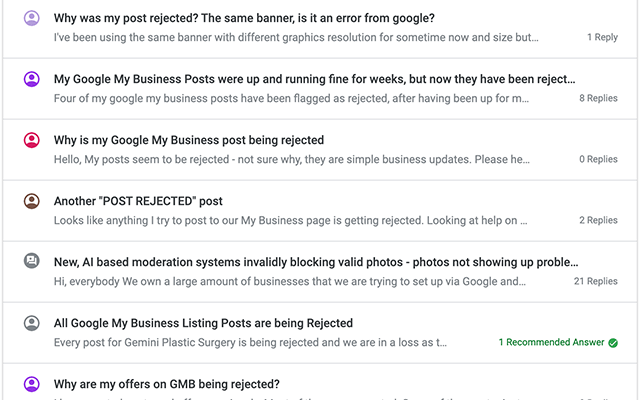The height and width of the screenshot is (400, 640).
Task: Click the "8 Replies" count
Action: [598, 98]
